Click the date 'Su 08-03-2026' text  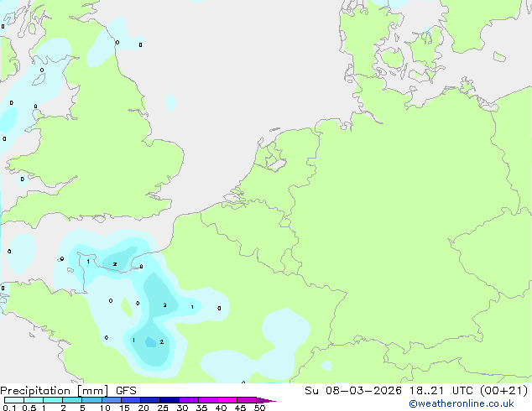[353, 391]
